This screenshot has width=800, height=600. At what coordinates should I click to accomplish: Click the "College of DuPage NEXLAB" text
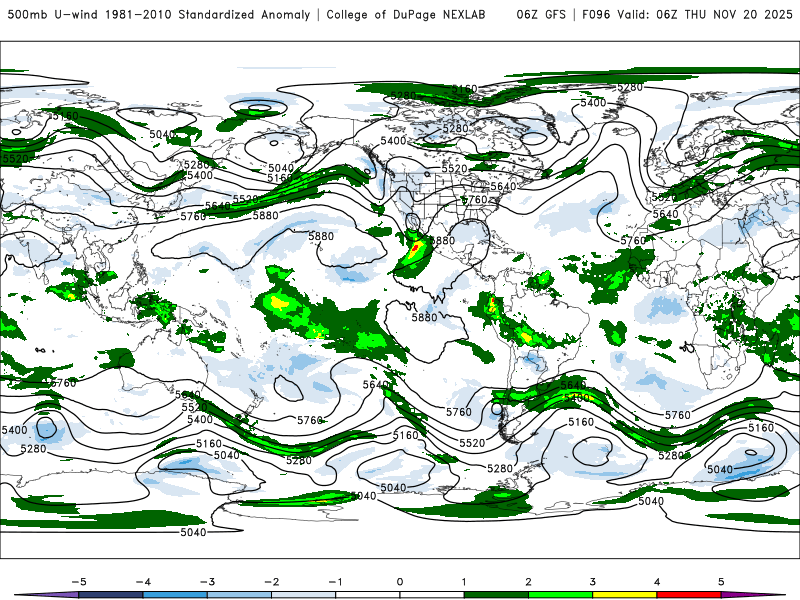point(406,15)
